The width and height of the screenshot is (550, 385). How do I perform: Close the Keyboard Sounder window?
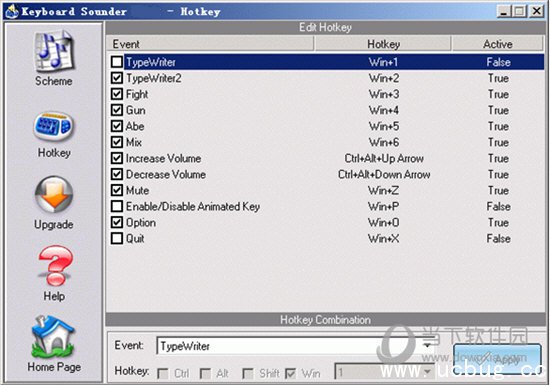536,11
